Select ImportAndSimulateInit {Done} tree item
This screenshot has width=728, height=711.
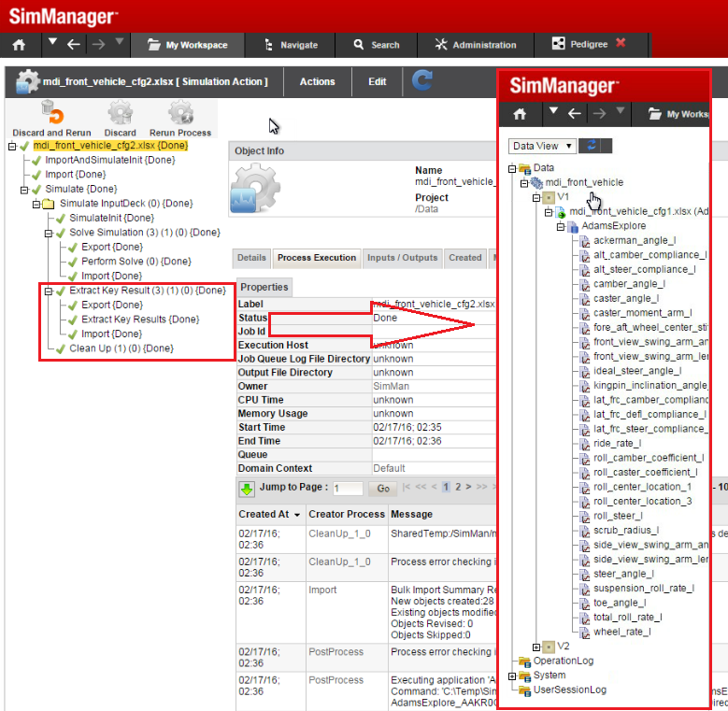[110, 160]
